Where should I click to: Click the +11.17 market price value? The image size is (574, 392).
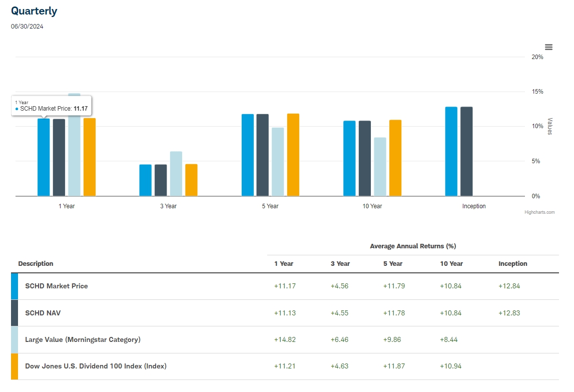tap(285, 286)
